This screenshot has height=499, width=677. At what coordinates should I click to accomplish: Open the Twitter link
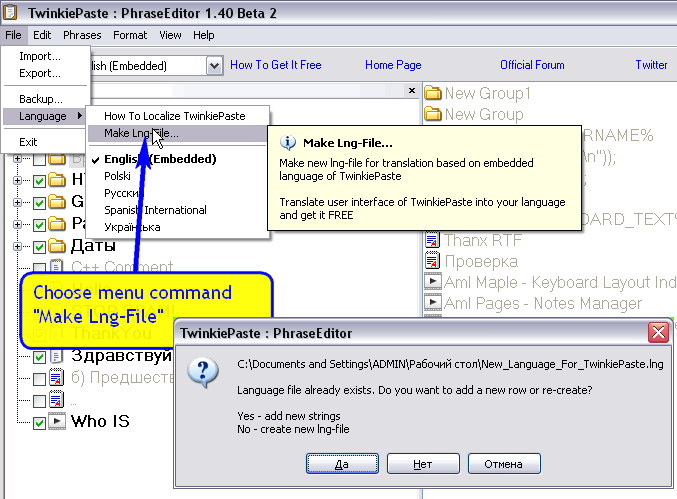click(651, 65)
